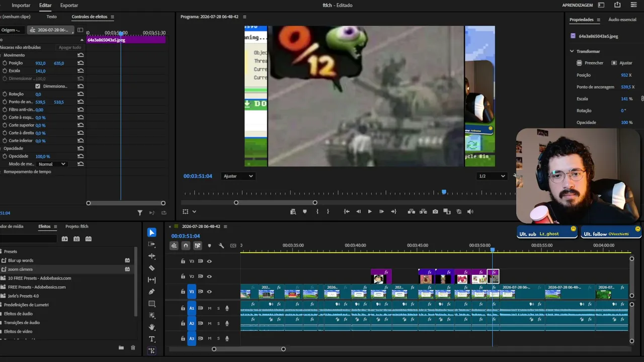
Task: Add marker in the timeline toolbar
Action: pos(209,246)
